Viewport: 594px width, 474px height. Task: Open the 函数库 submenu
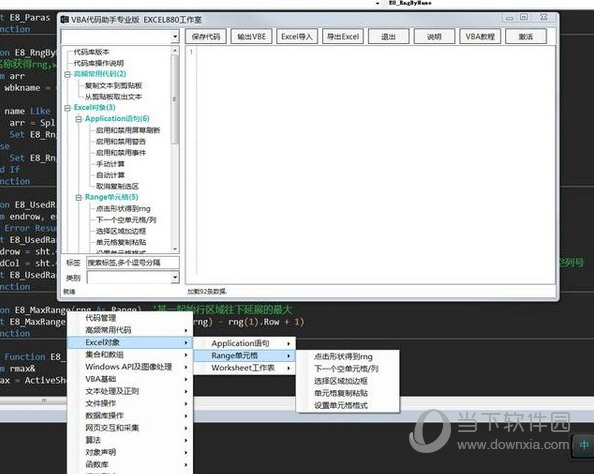(x=130, y=464)
